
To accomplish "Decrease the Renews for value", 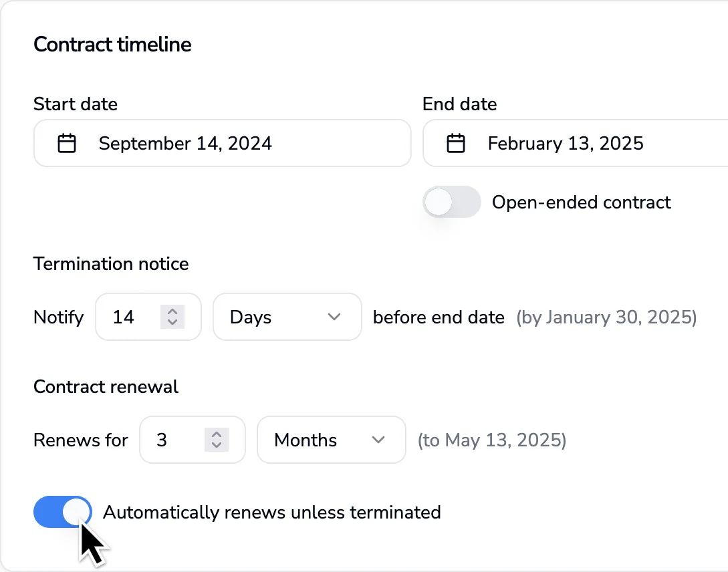I will click(216, 445).
